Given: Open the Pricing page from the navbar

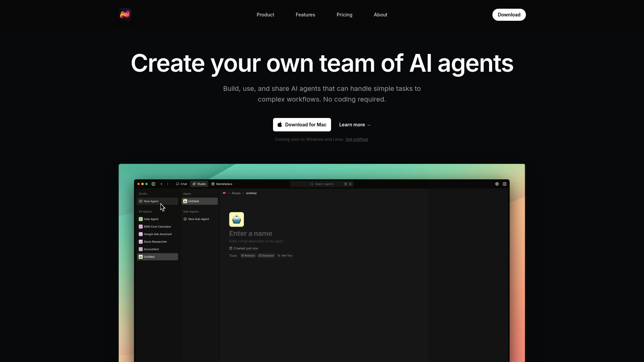Looking at the screenshot, I should (344, 14).
